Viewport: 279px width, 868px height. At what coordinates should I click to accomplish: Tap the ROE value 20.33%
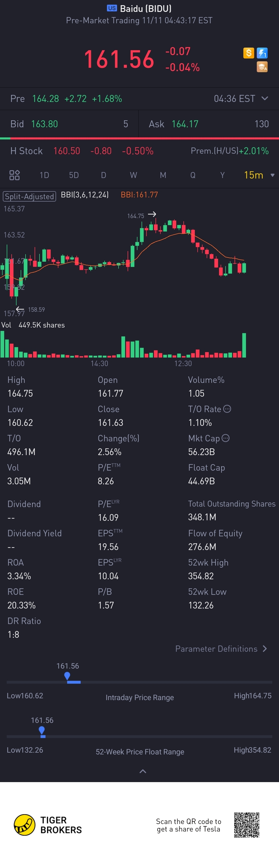21,605
